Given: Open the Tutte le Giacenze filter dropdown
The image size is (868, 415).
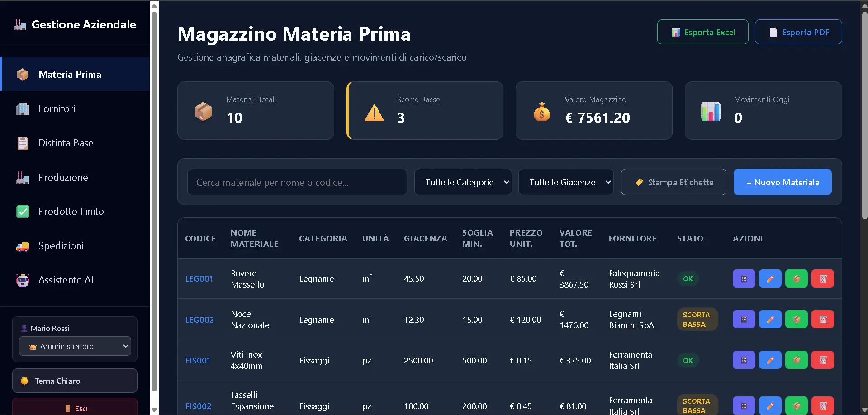Looking at the screenshot, I should pos(566,182).
